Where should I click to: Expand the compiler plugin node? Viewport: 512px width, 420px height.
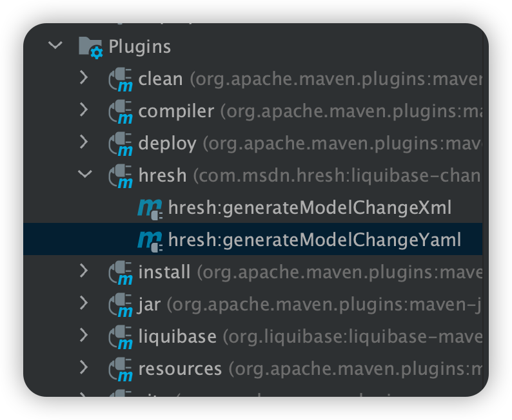pyautogui.click(x=84, y=110)
